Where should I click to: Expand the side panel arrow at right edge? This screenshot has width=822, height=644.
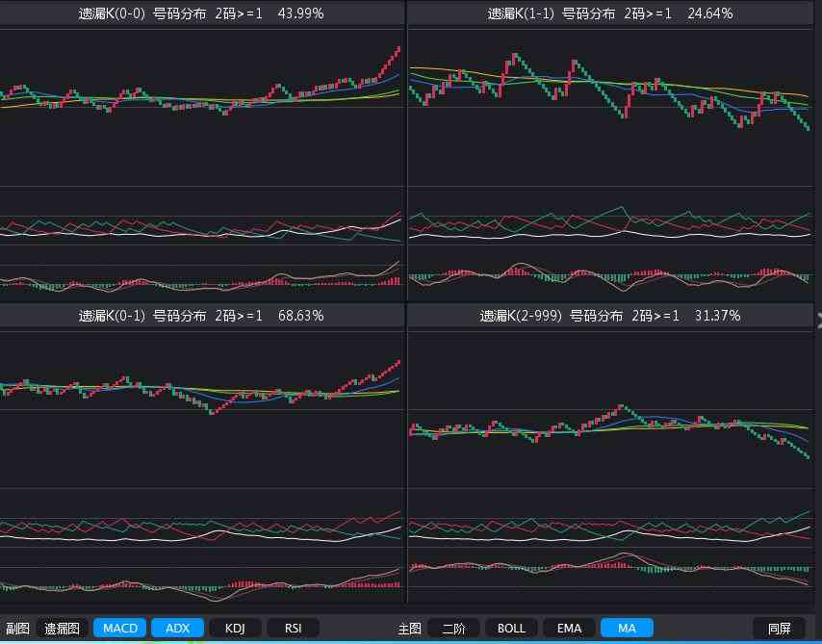pyautogui.click(x=819, y=321)
